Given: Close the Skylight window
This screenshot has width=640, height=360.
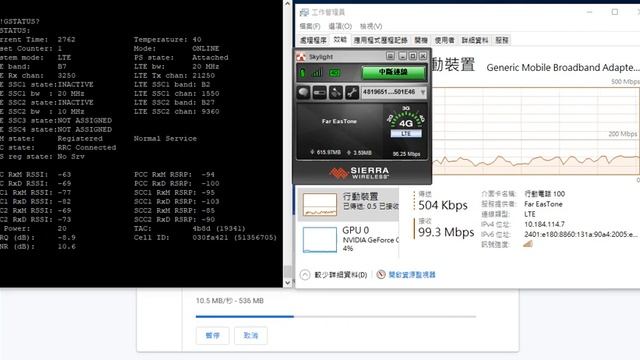Looking at the screenshot, I should pos(423,56).
